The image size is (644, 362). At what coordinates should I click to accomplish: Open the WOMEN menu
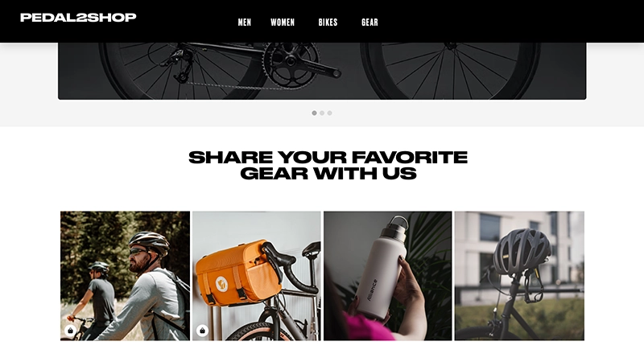point(283,23)
